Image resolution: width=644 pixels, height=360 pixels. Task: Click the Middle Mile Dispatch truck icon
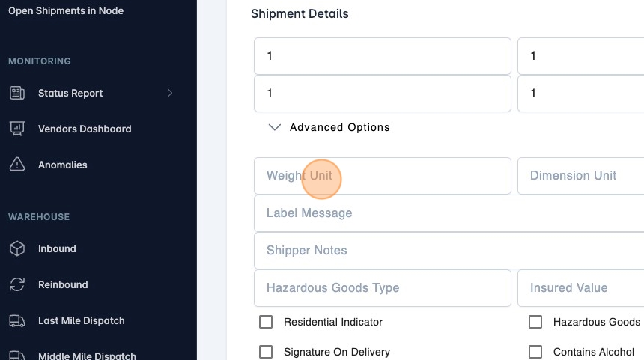click(16, 356)
